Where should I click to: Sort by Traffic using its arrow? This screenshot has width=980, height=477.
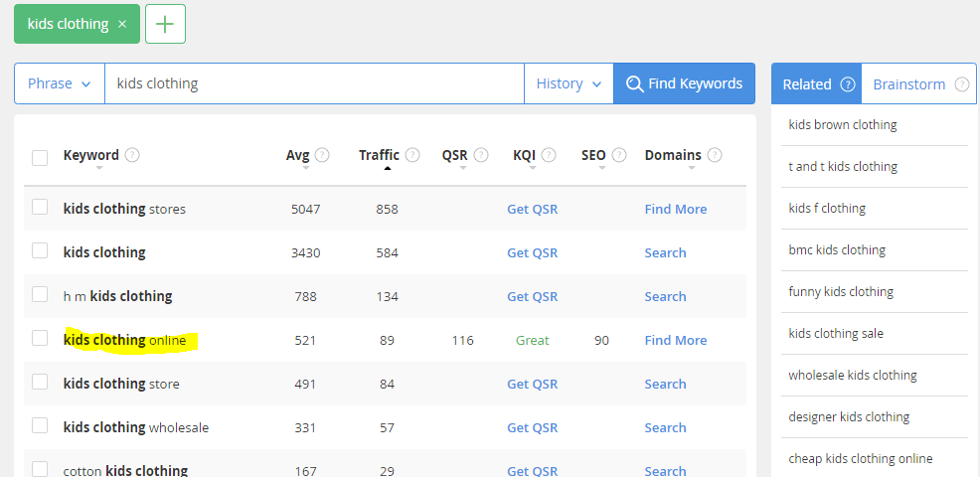(388, 168)
